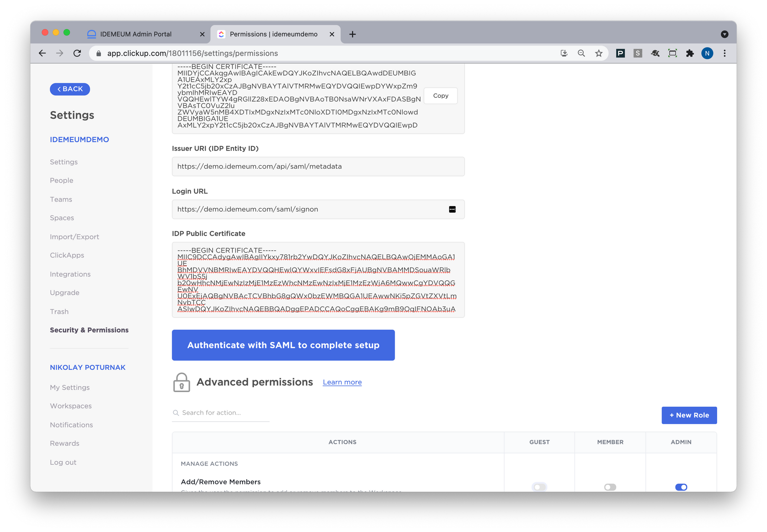Open Workspaces in the sidebar
Image resolution: width=767 pixels, height=532 pixels.
(x=71, y=406)
